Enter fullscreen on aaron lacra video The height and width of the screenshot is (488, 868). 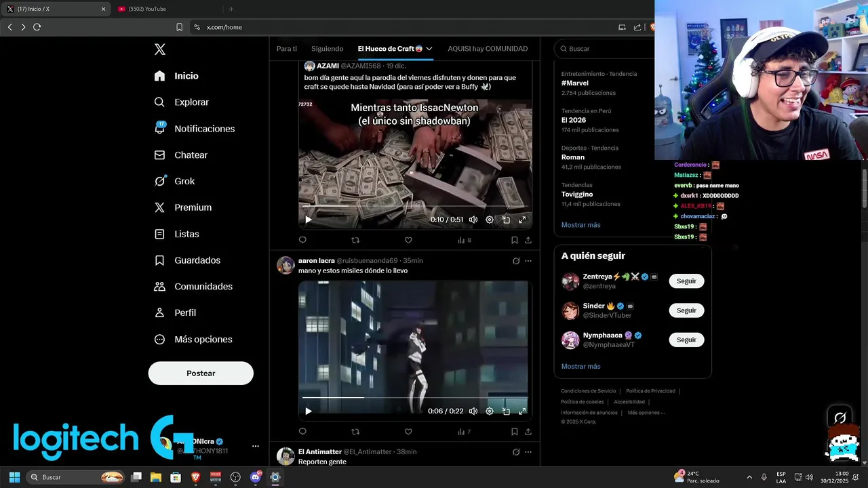[x=522, y=411]
